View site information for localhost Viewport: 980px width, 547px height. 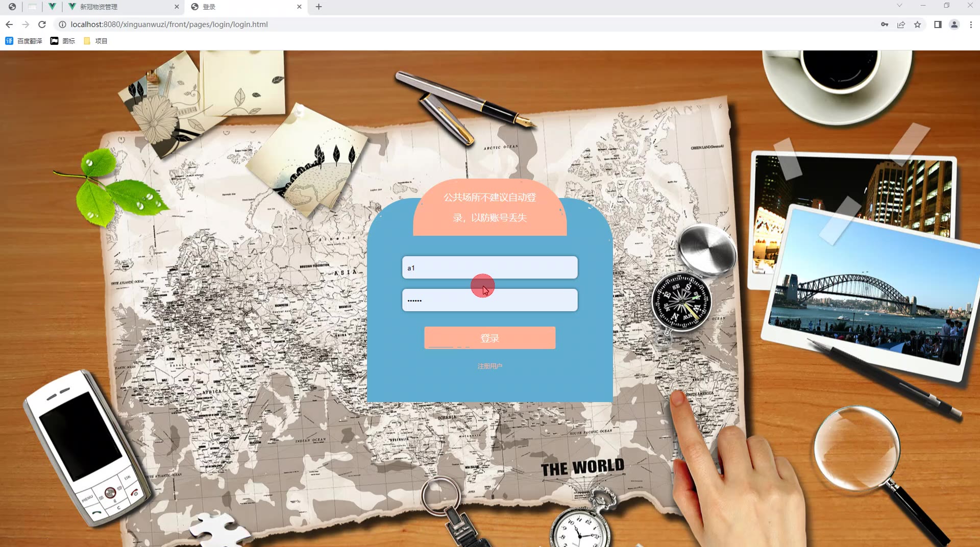pyautogui.click(x=62, y=24)
